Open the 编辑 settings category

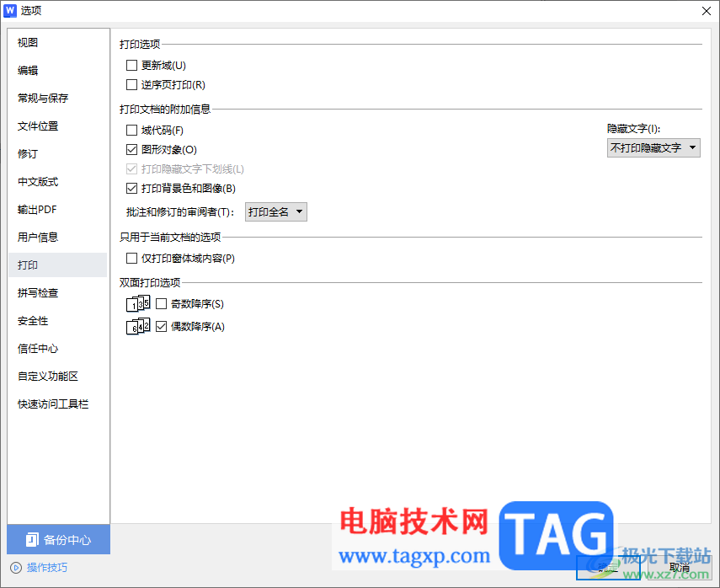point(58,70)
